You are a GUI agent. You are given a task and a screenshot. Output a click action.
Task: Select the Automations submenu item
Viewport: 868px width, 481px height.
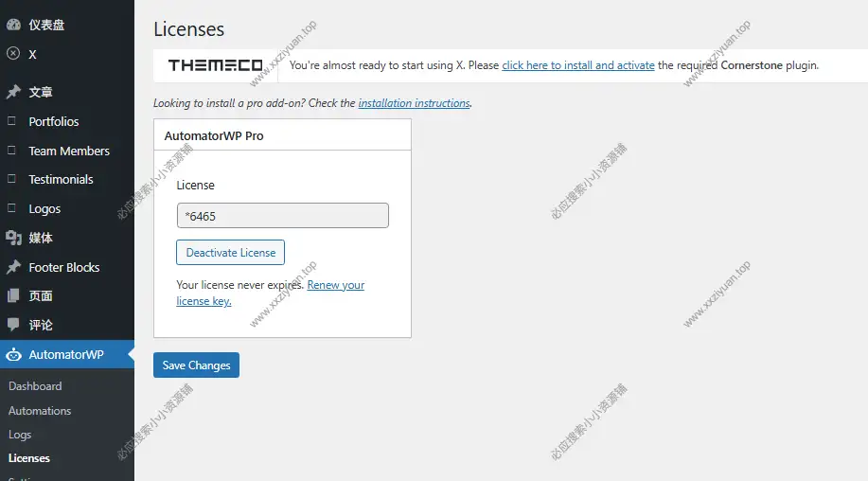40,411
